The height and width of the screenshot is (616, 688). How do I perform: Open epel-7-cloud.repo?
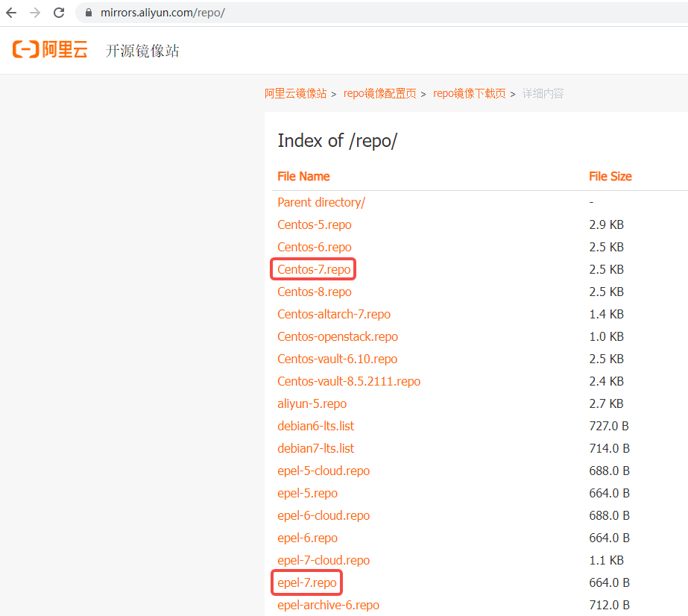coord(324,561)
